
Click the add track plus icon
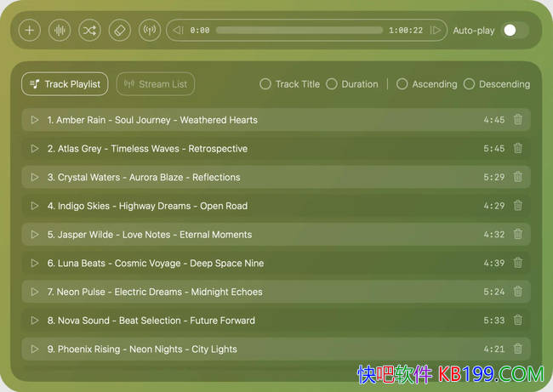(x=30, y=31)
